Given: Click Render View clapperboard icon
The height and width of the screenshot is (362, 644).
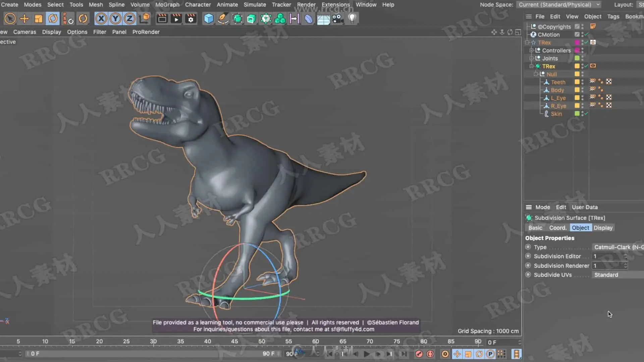Looking at the screenshot, I should point(162,18).
